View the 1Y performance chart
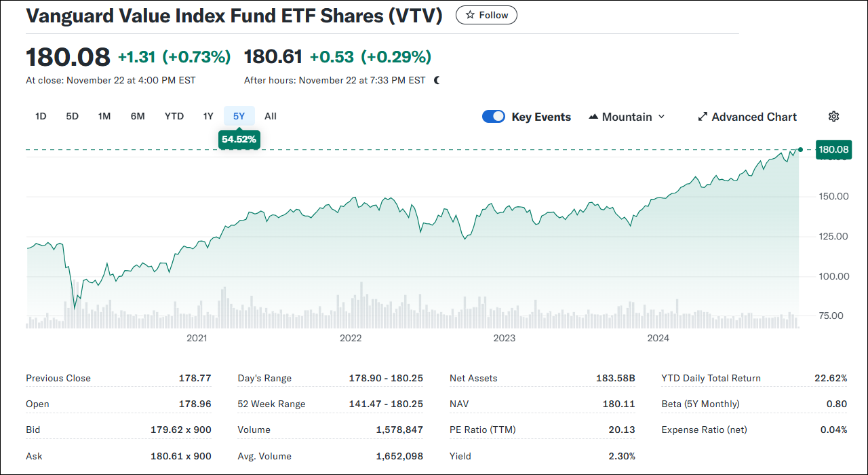Image resolution: width=868 pixels, height=475 pixels. [208, 116]
